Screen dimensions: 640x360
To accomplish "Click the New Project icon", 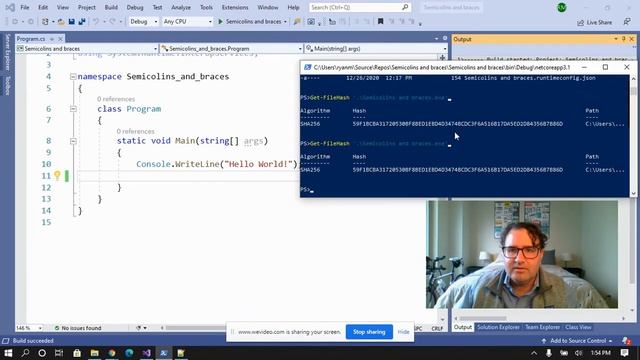I will 45,22.
